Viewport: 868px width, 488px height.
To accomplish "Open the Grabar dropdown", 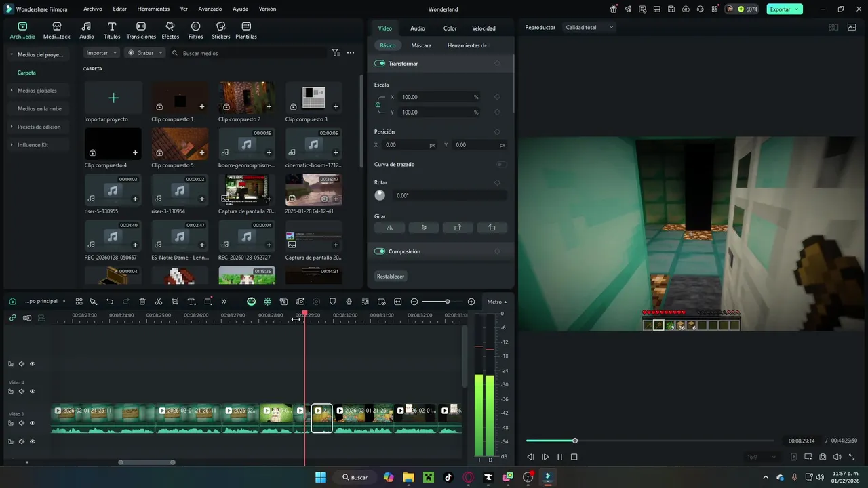I will pos(145,53).
